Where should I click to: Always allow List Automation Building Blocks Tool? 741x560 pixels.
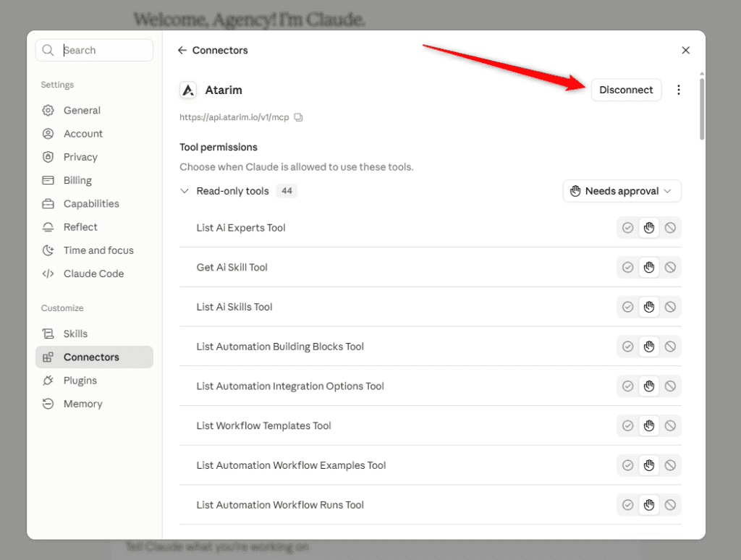tap(627, 347)
